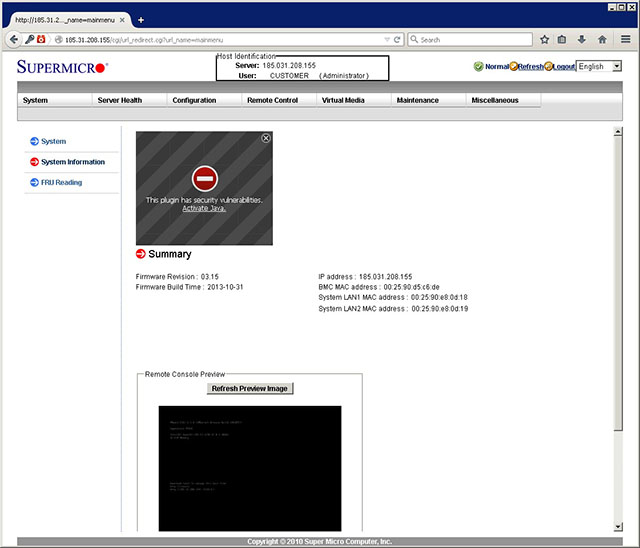This screenshot has height=548, width=640.
Task: Click the System LAN1 MAC address value
Action: pyautogui.click(x=439, y=297)
